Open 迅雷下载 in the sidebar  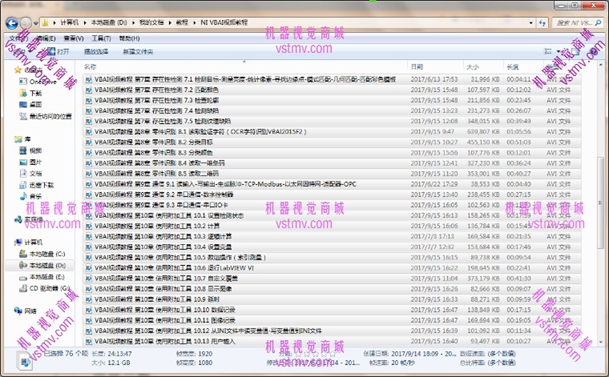click(37, 185)
